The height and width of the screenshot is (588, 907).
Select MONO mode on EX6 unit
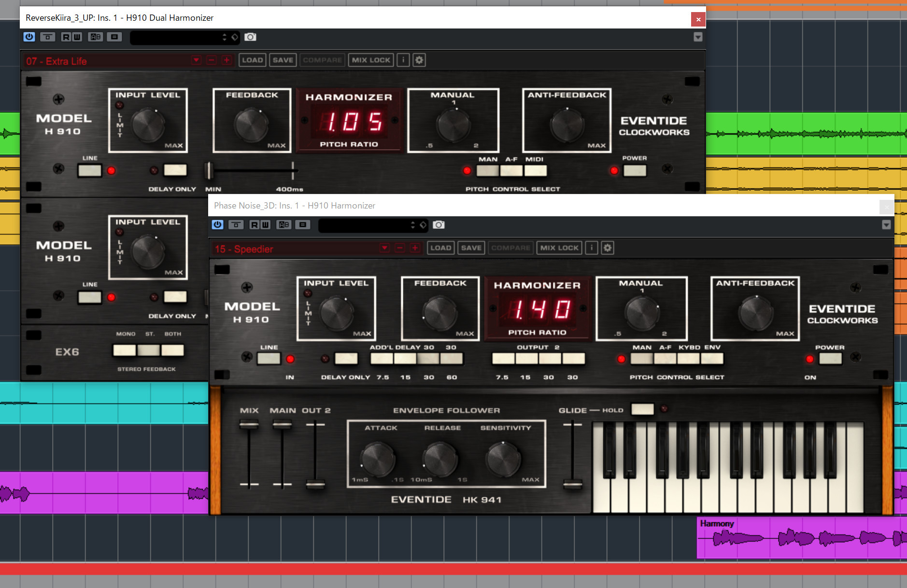pos(125,350)
